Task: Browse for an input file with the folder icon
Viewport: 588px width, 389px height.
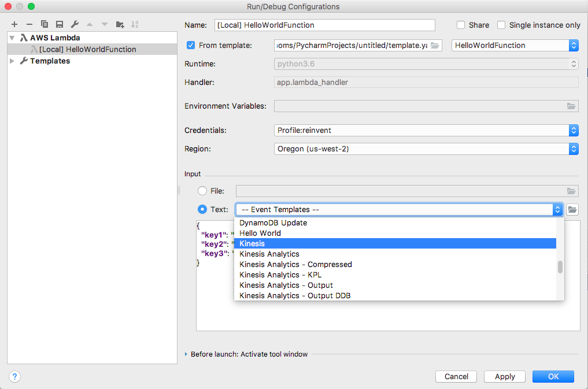Action: point(571,191)
